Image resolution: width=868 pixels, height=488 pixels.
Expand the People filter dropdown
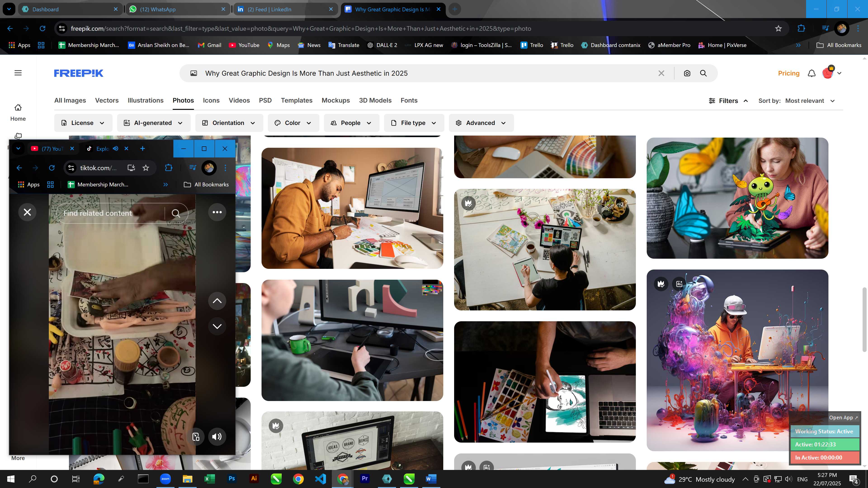point(351,123)
